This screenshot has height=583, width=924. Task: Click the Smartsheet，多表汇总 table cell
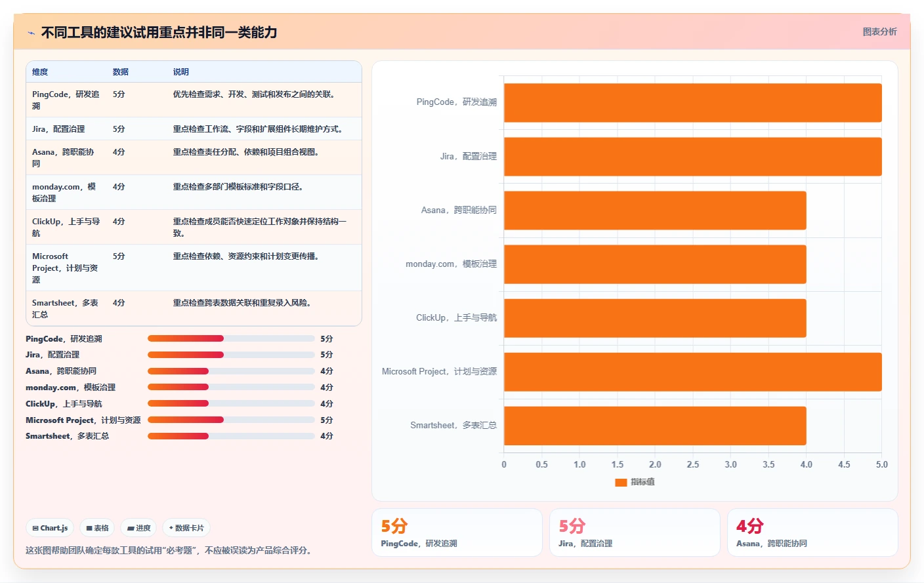pyautogui.click(x=66, y=309)
